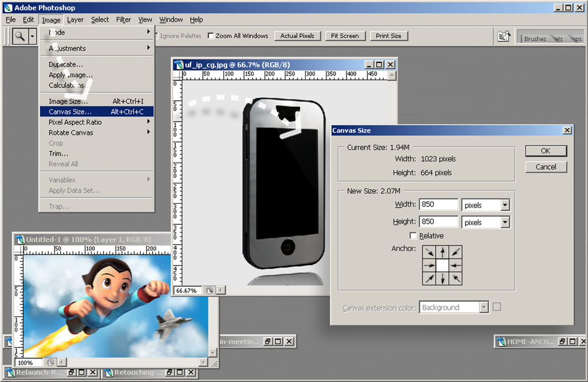The width and height of the screenshot is (588, 382).
Task: Click the Actual Pixels button
Action: [x=297, y=36]
